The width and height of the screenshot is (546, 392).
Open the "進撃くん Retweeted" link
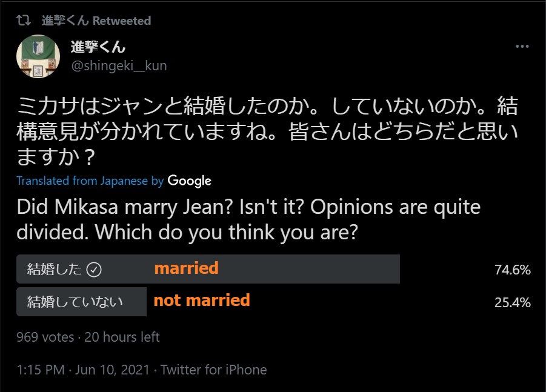pyautogui.click(x=96, y=21)
